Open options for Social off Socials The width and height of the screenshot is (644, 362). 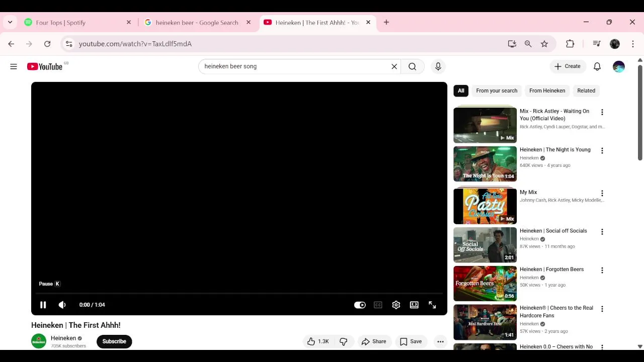point(602,232)
